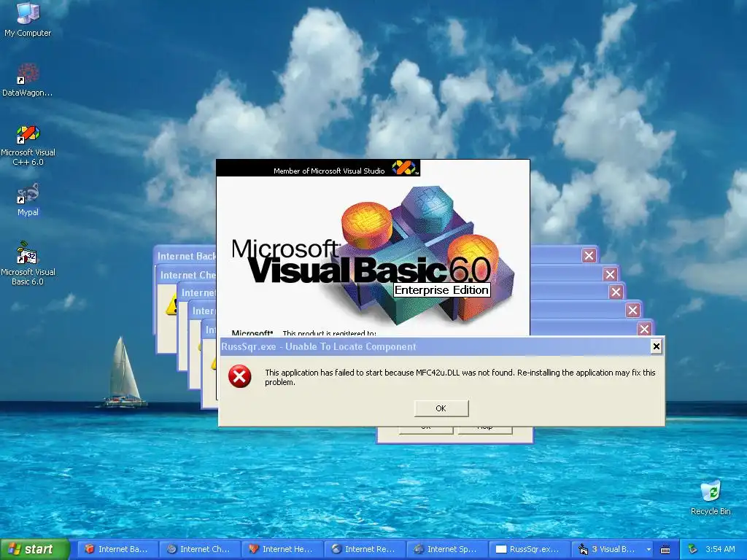
Task: Close the Unable To Locate Component dialog
Action: tap(656, 346)
